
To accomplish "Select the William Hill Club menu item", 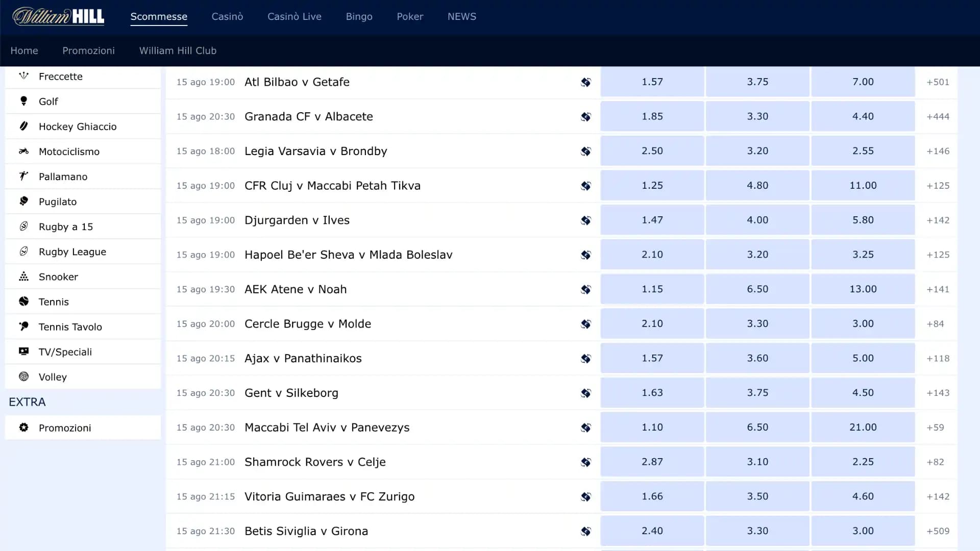I will pyautogui.click(x=178, y=51).
